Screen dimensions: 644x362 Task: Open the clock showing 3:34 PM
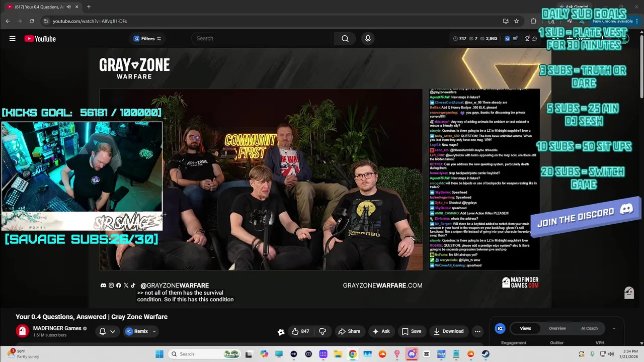coord(629,354)
